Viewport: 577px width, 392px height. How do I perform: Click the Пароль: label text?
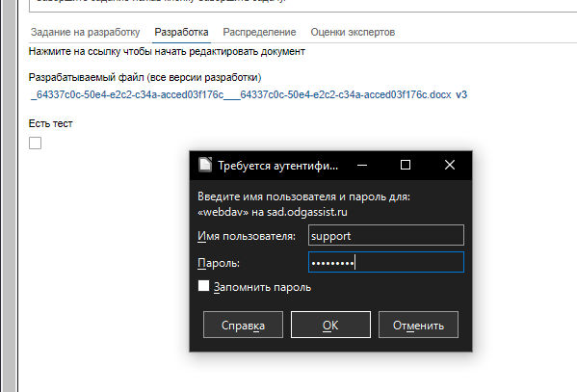click(219, 263)
